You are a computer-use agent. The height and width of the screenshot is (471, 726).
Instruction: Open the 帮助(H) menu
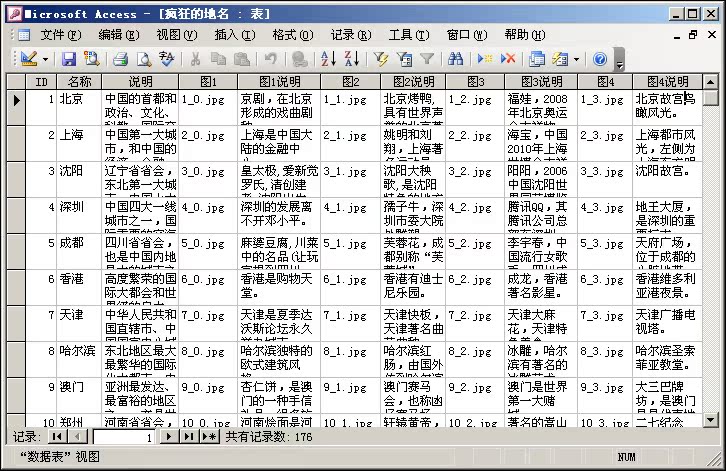[x=525, y=35]
